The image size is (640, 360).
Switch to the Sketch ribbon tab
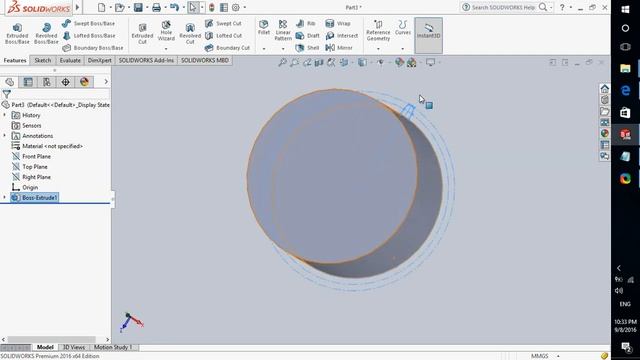click(x=43, y=60)
